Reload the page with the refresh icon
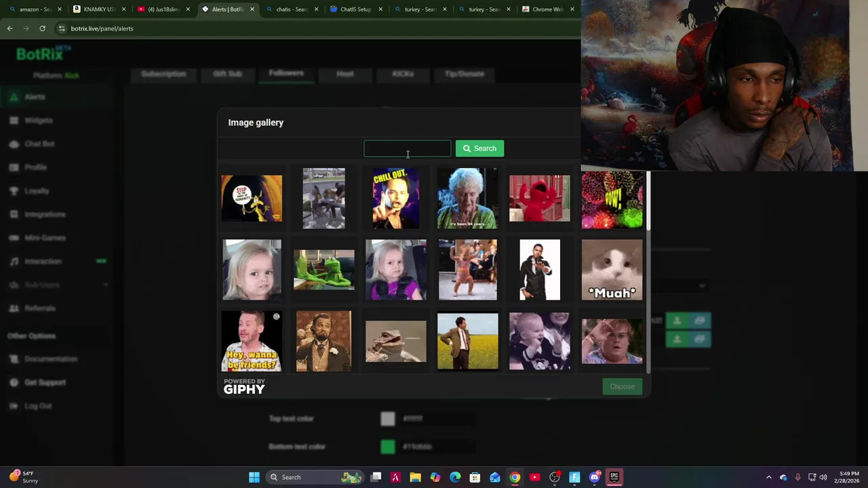Viewport: 868px width, 488px height. (42, 28)
